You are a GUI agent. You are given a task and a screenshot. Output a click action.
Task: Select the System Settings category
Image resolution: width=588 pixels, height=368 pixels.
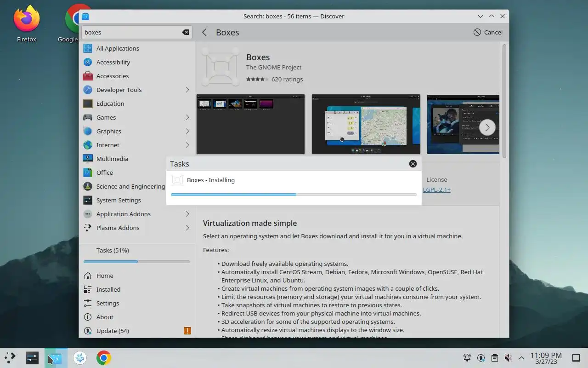pos(137,200)
